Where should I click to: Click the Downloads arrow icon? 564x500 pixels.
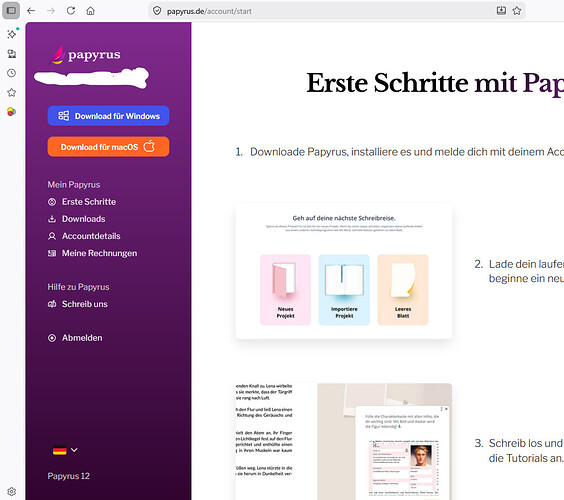52,219
